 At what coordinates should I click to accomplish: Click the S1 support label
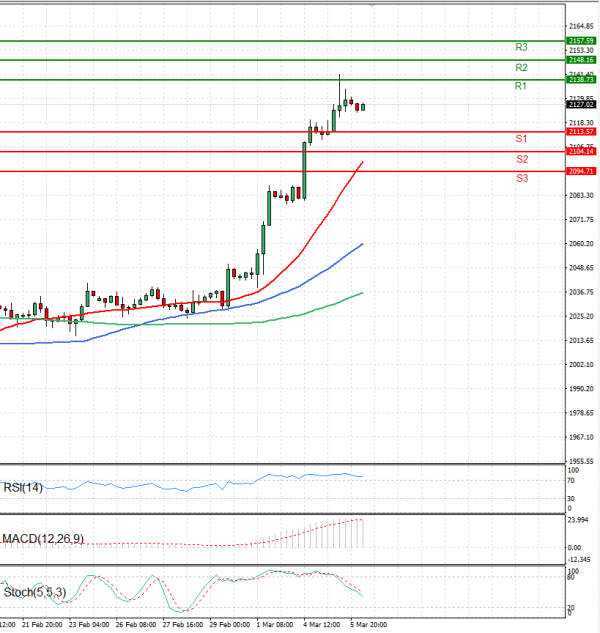click(x=521, y=139)
